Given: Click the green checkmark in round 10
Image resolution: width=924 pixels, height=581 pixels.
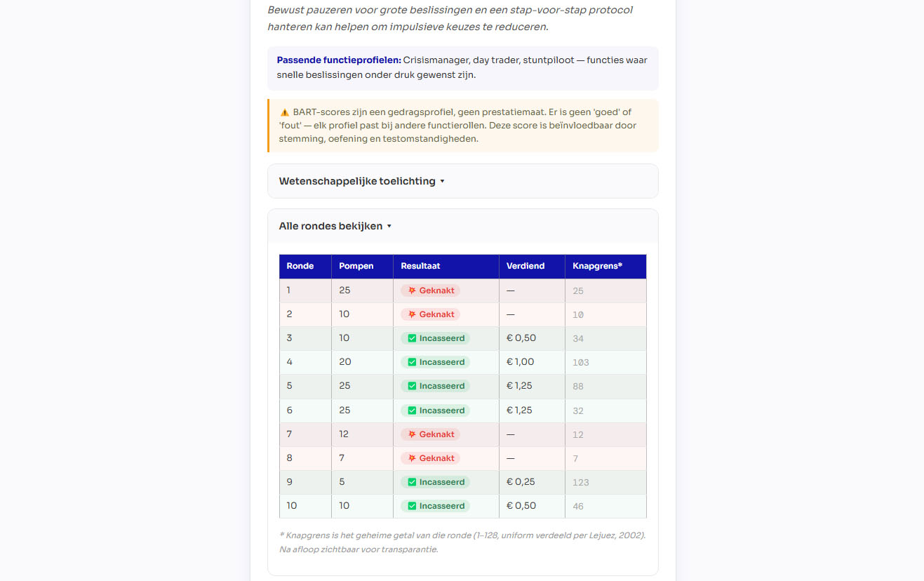Looking at the screenshot, I should coord(412,506).
